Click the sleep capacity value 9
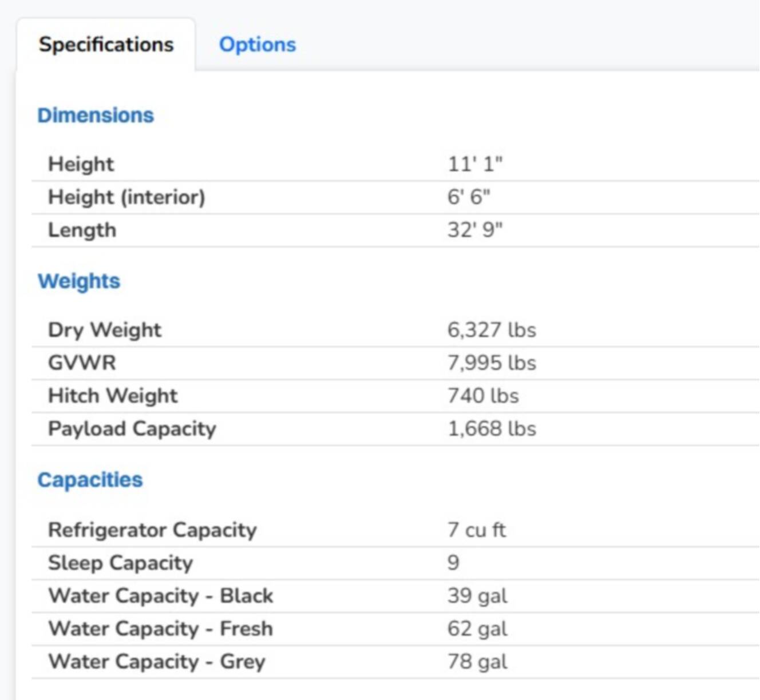 (453, 563)
